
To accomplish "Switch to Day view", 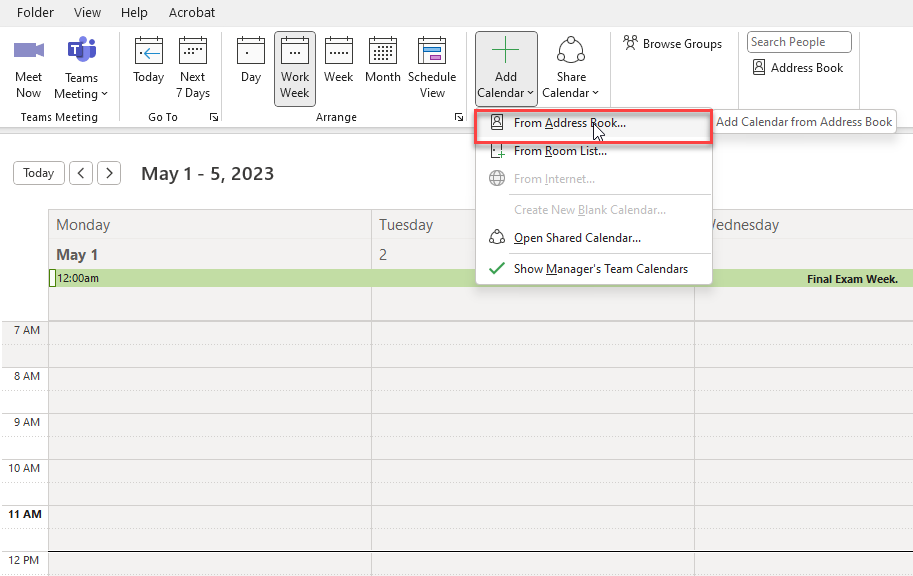I will click(251, 67).
